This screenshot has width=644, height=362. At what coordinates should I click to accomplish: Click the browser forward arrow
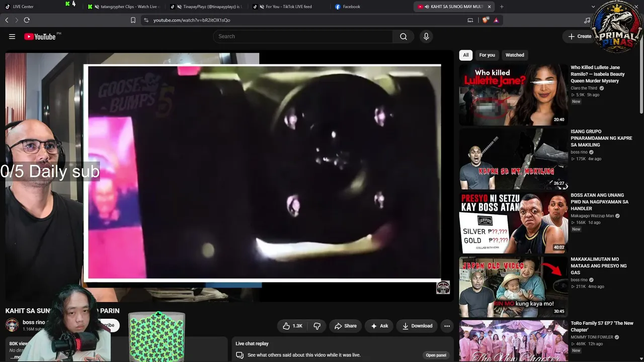pyautogui.click(x=17, y=20)
